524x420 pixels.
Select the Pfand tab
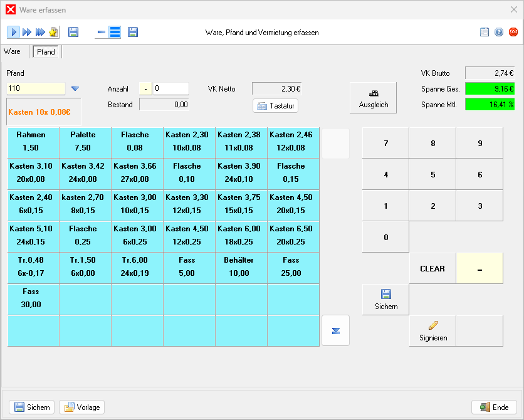[46, 52]
